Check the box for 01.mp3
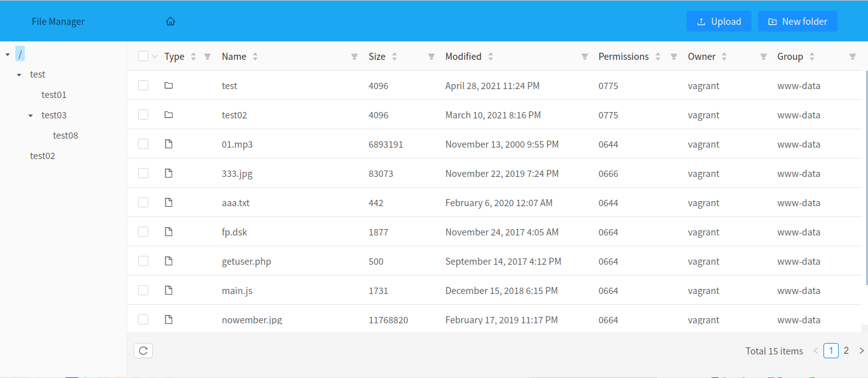 [x=143, y=144]
